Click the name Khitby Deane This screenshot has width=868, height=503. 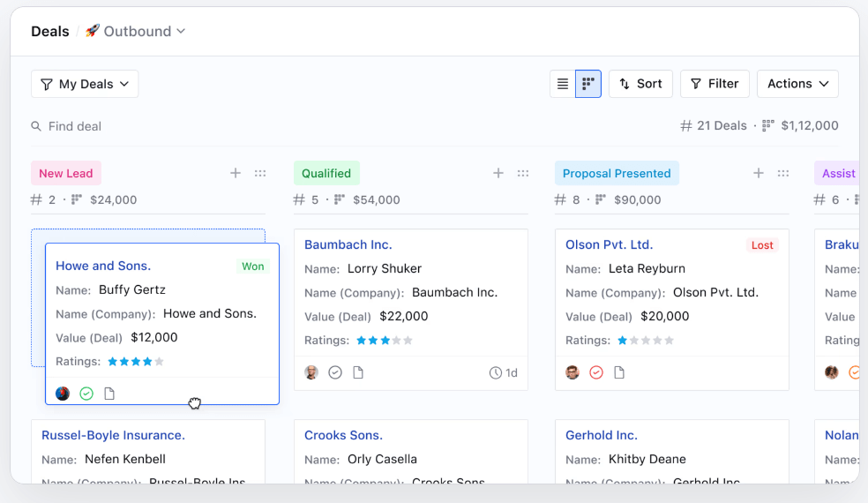pos(647,459)
